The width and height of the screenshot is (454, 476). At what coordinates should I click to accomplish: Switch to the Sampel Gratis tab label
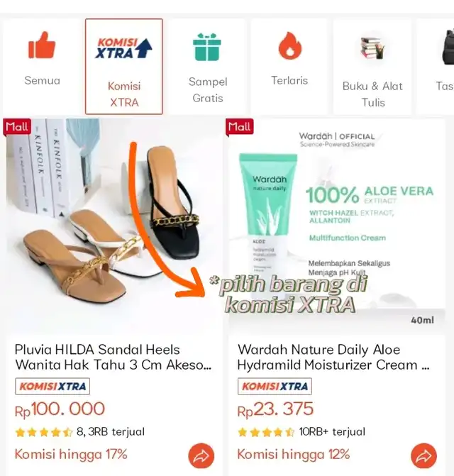pyautogui.click(x=208, y=90)
